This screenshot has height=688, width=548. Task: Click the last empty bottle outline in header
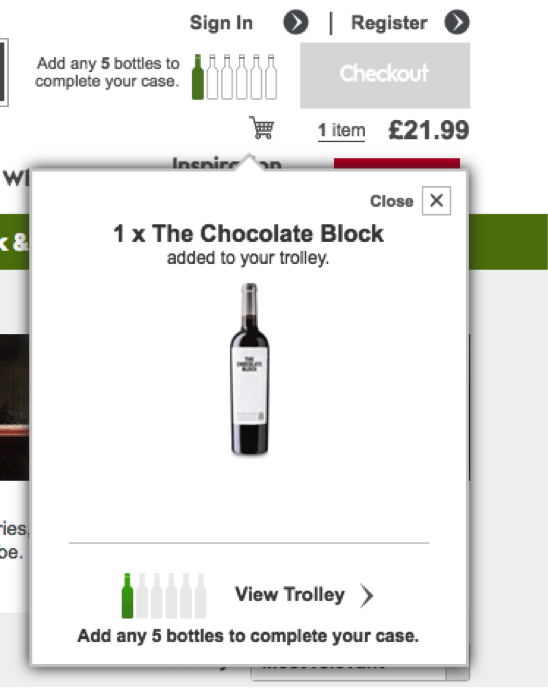coord(271,77)
